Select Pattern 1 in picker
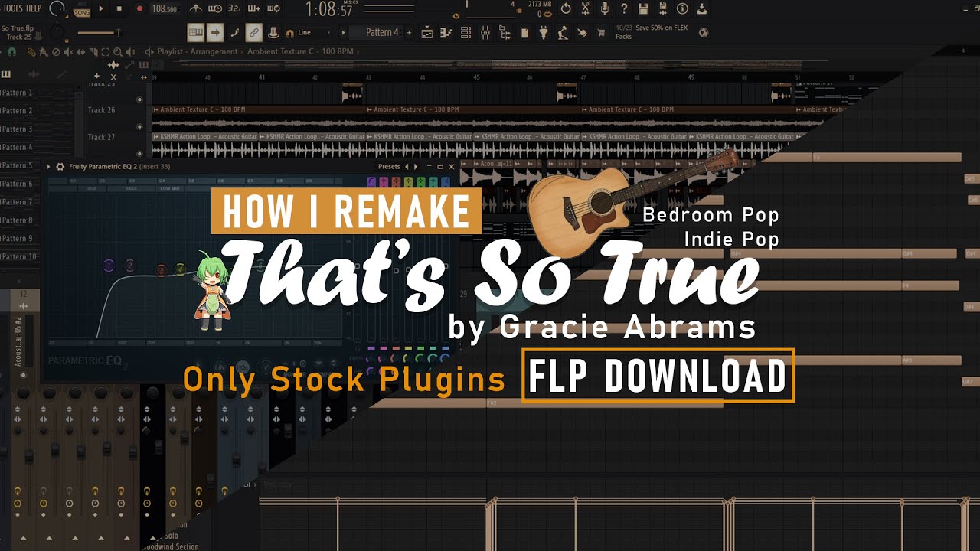The height and width of the screenshot is (551, 980). 18,93
